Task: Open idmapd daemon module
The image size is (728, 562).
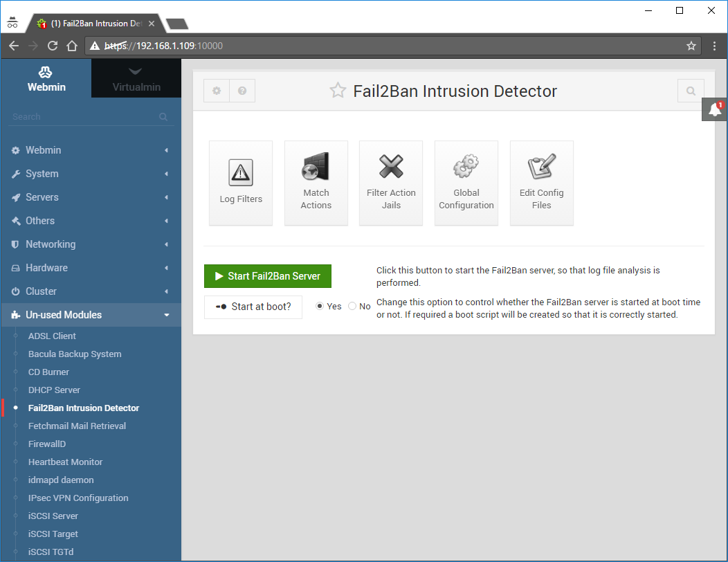Action: 61,480
